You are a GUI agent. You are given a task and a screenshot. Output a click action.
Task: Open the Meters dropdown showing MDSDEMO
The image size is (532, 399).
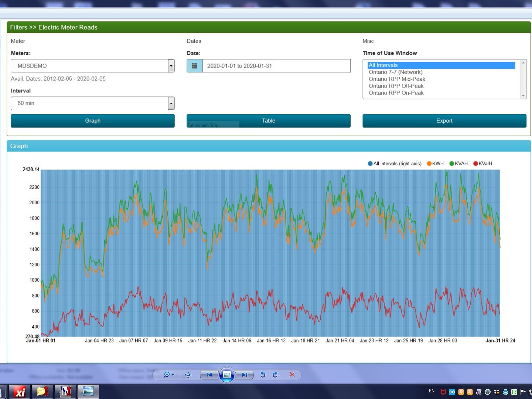(93, 66)
